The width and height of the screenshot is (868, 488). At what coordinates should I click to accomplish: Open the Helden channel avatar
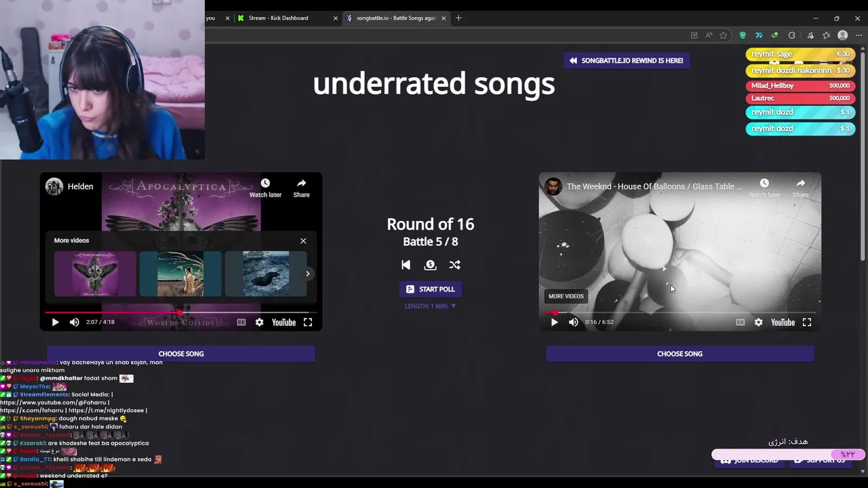click(x=54, y=186)
